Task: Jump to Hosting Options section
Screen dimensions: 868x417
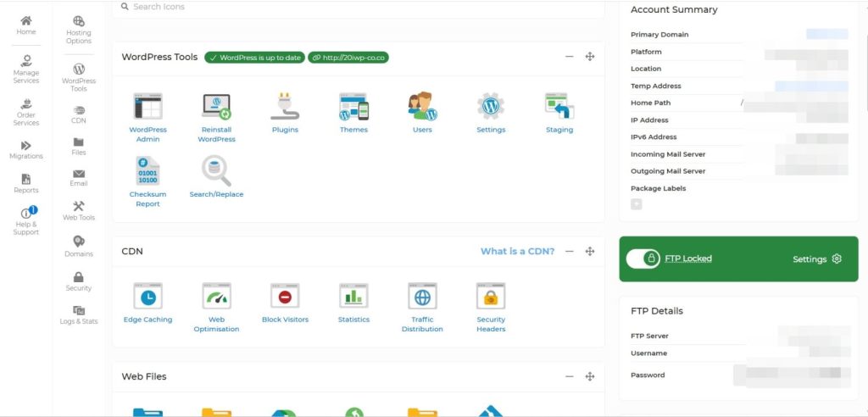Action: [79, 30]
